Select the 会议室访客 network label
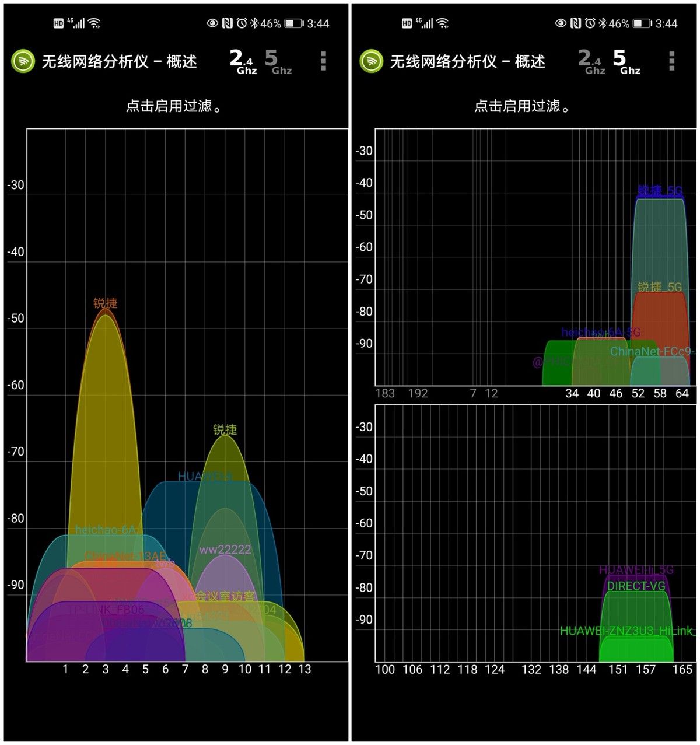Viewport: 700px width, 745px height. click(x=225, y=596)
